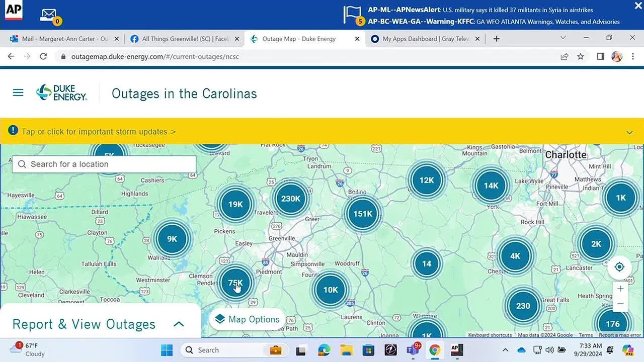
Task: Click the Chrome address bar URL
Action: 155,56
